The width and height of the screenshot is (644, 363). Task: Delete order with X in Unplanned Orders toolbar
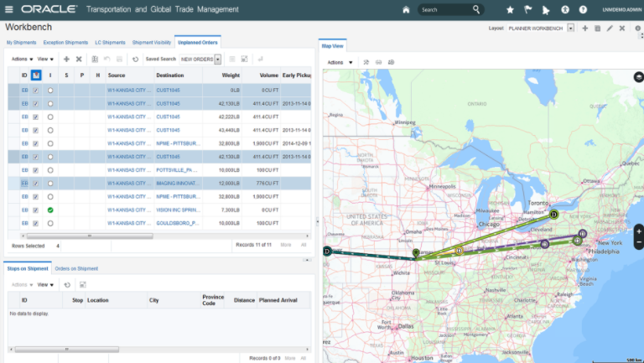click(79, 60)
